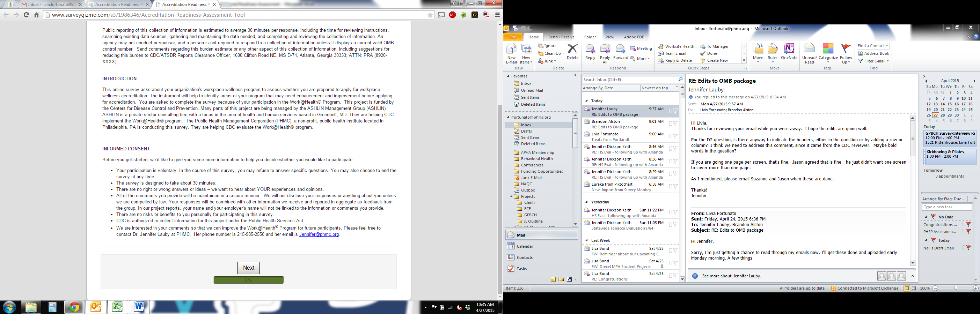Click the Next button in the survey
Viewport: 980px width, 314px height.
248,268
